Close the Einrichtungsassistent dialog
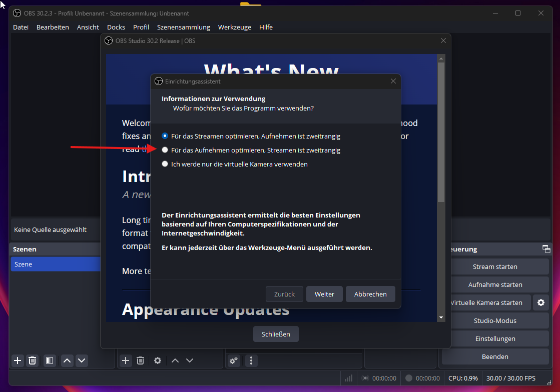Screen dimensions: 560x392 393,81
